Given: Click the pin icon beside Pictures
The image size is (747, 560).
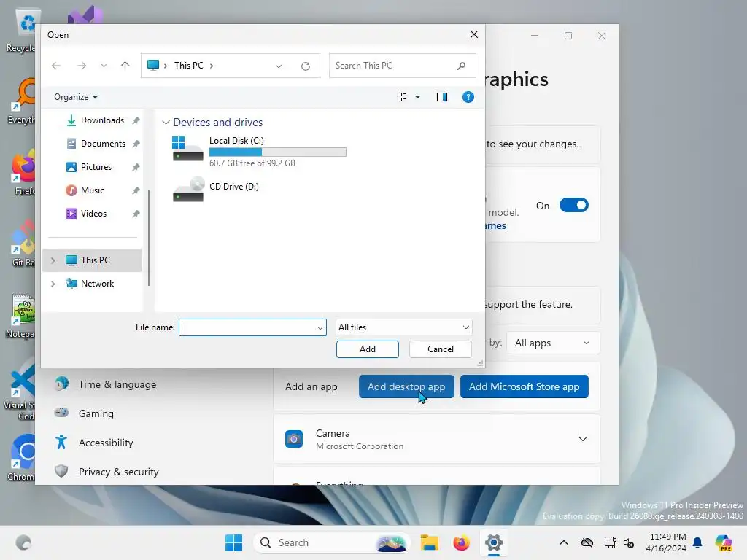Looking at the screenshot, I should [x=136, y=167].
